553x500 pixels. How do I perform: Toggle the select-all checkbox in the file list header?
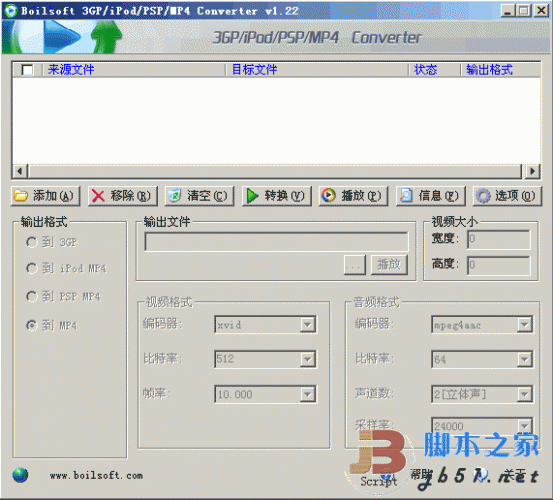[27, 70]
